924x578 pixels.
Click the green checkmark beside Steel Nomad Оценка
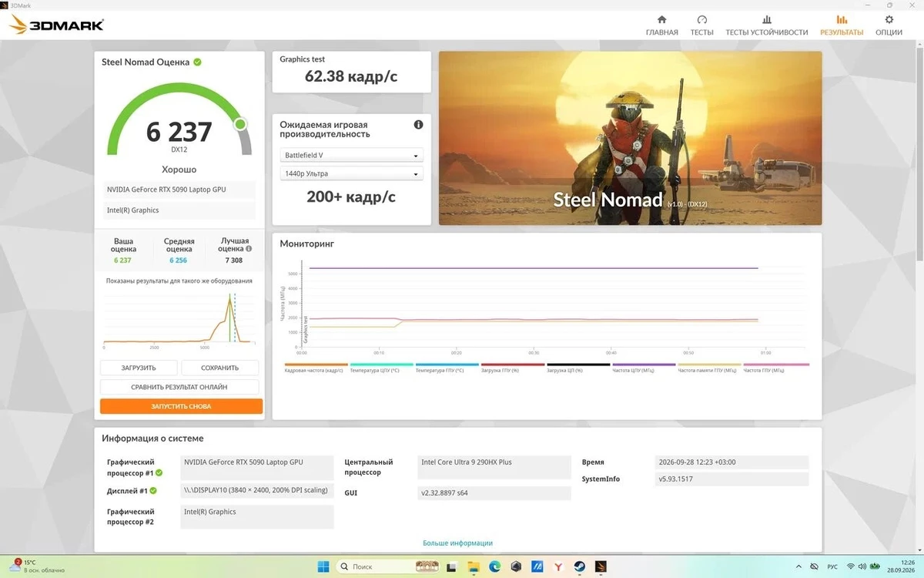click(197, 62)
